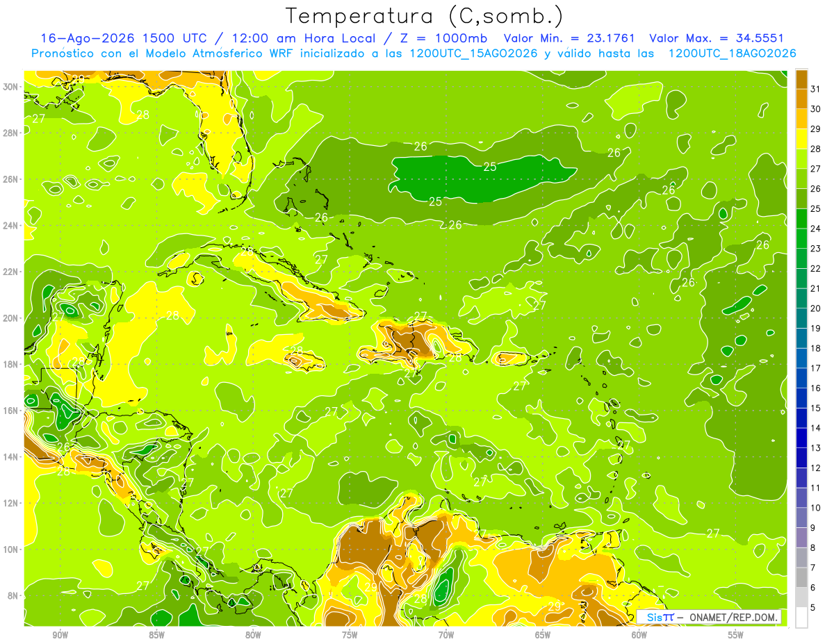Click the colorbar label 25
834x644 pixels.
(816, 208)
